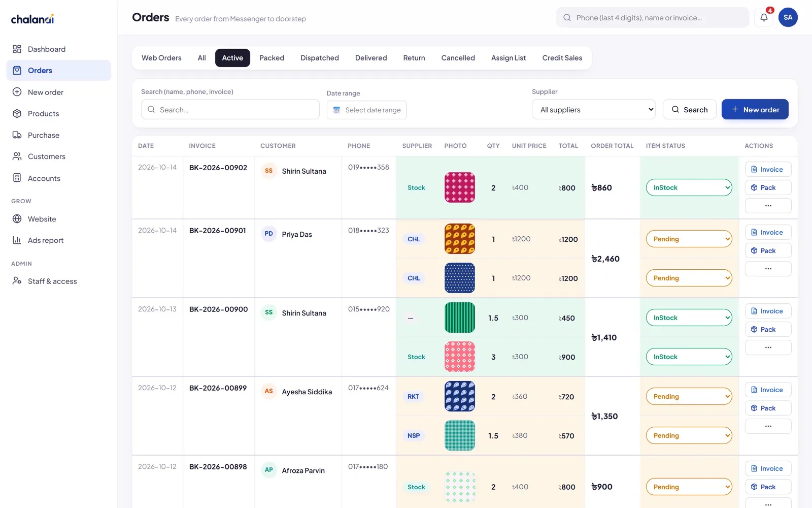Click Invoice for BK-2026-00898
This screenshot has width=812, height=508.
pyautogui.click(x=768, y=468)
